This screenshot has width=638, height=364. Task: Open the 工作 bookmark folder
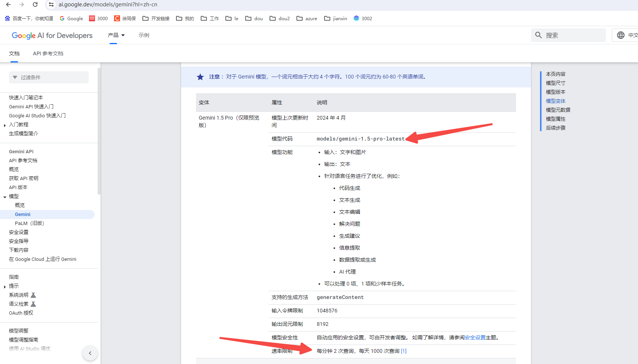pyautogui.click(x=210, y=18)
